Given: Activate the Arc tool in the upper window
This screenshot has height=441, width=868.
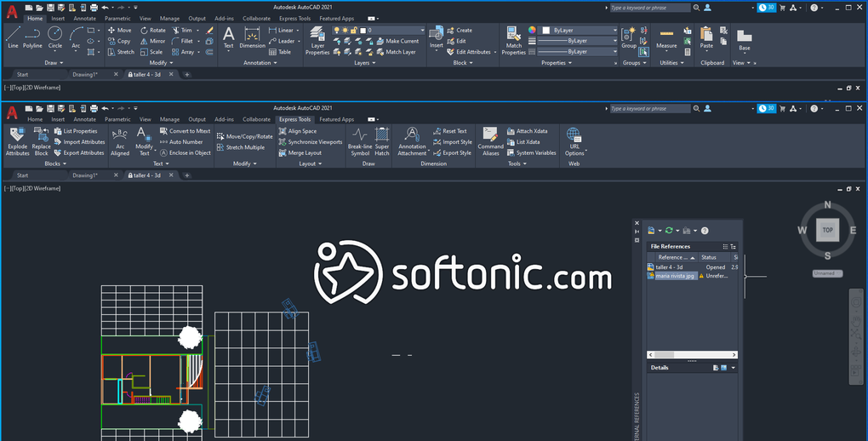Looking at the screenshot, I should (x=76, y=37).
